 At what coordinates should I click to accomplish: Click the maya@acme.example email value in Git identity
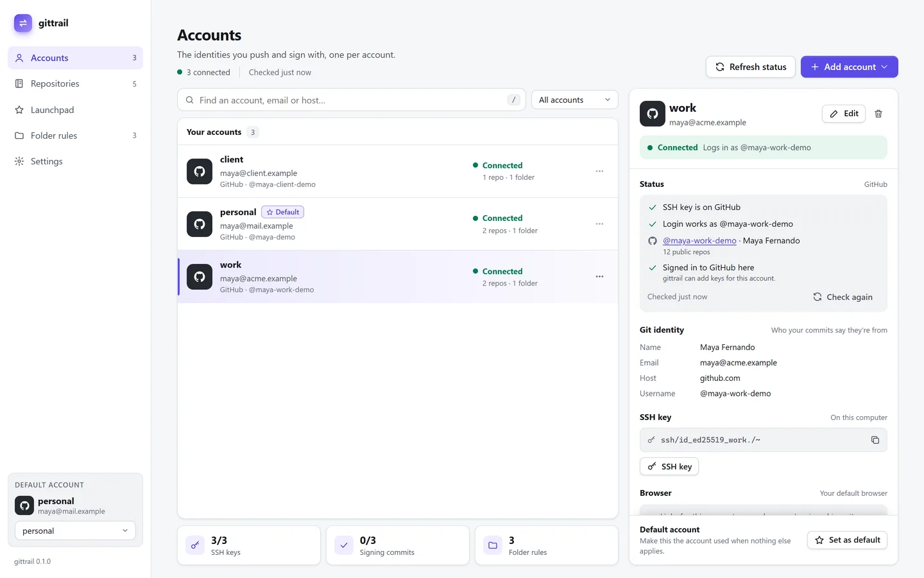point(739,363)
